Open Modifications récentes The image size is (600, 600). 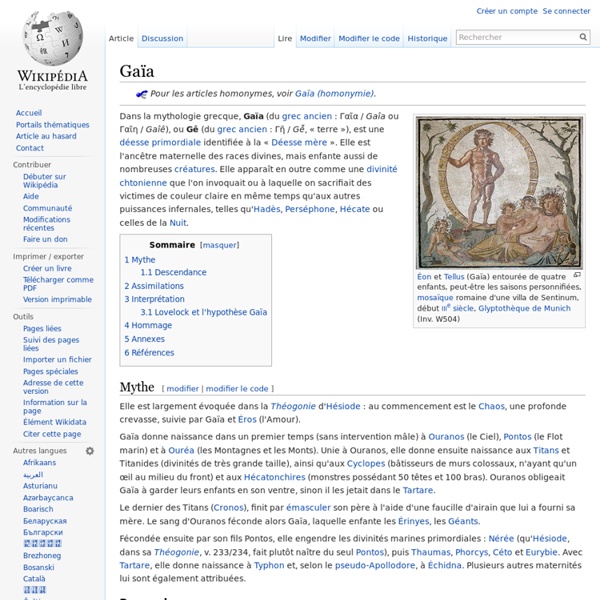pyautogui.click(x=47, y=223)
